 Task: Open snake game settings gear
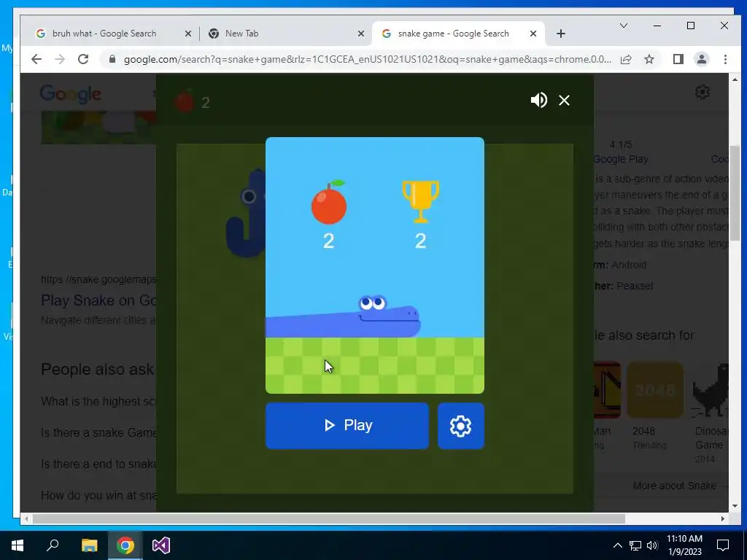tap(461, 426)
